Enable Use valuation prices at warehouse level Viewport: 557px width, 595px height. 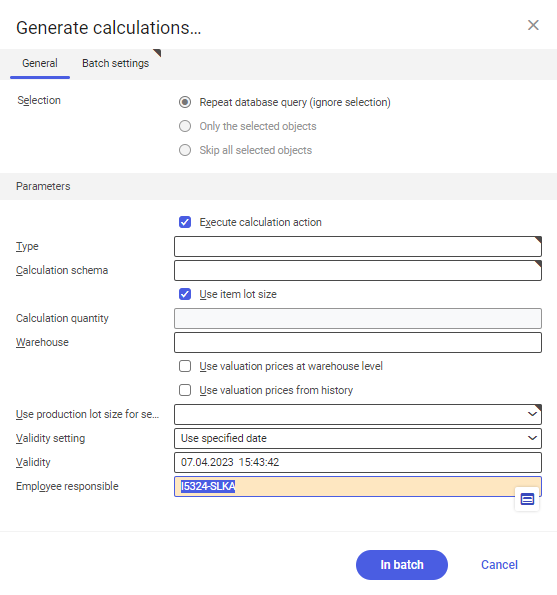(x=185, y=366)
